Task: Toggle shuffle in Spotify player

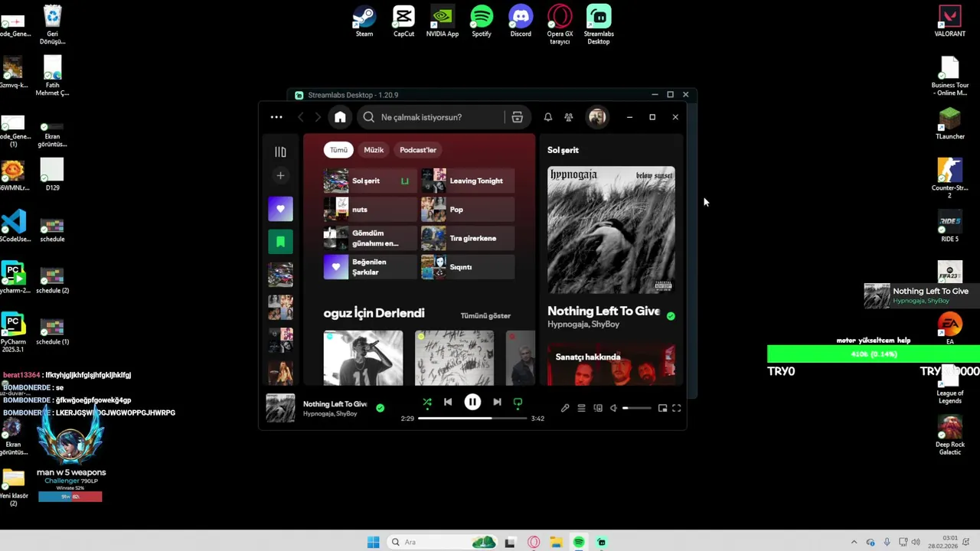Action: pos(427,402)
